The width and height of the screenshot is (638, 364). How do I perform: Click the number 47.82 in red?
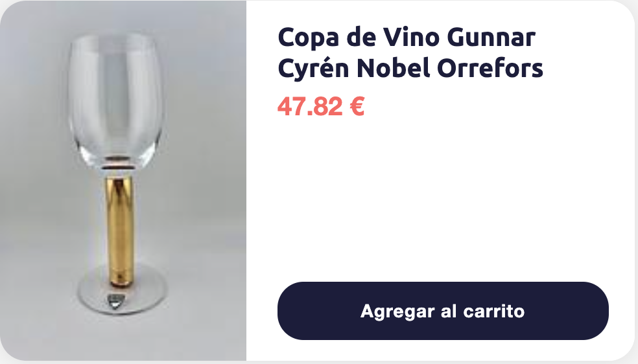pos(310,106)
